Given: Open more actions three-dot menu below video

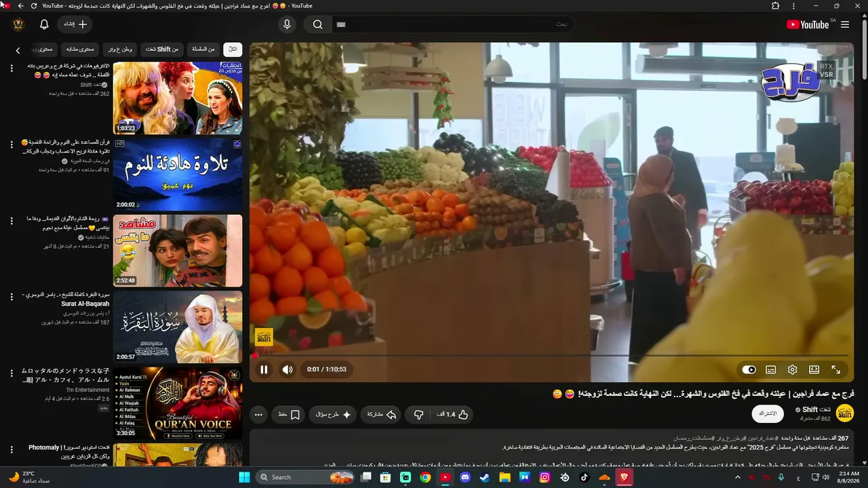Looking at the screenshot, I should coord(258,414).
